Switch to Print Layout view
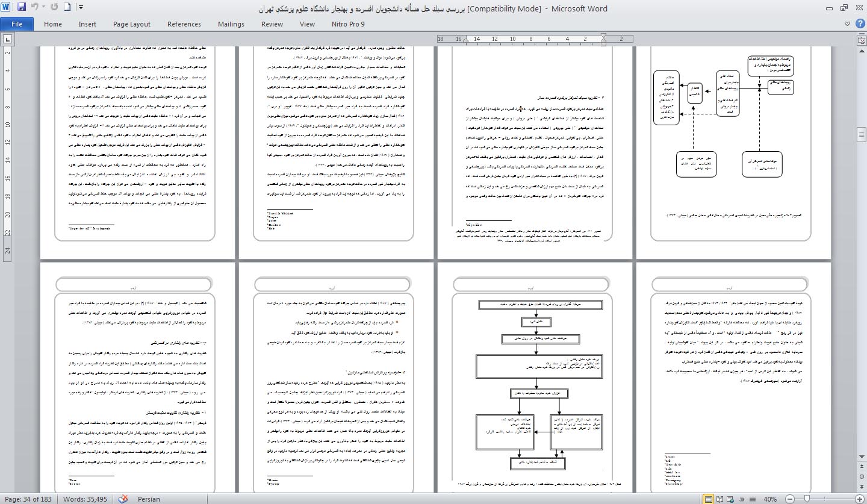 [709, 499]
